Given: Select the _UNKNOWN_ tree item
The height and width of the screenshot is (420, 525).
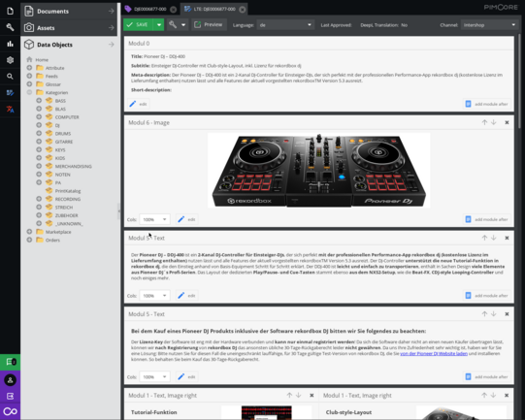Looking at the screenshot, I should point(69,223).
